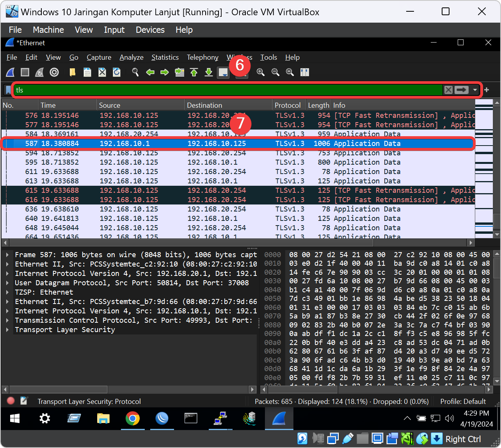Select retransmission packet number 615
The width and height of the screenshot is (501, 448).
(238, 190)
